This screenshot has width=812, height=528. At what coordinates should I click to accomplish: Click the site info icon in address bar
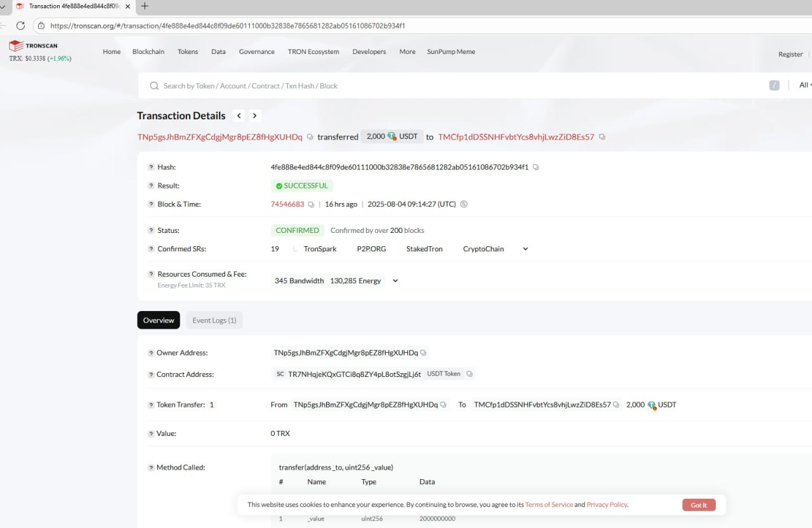(x=41, y=25)
